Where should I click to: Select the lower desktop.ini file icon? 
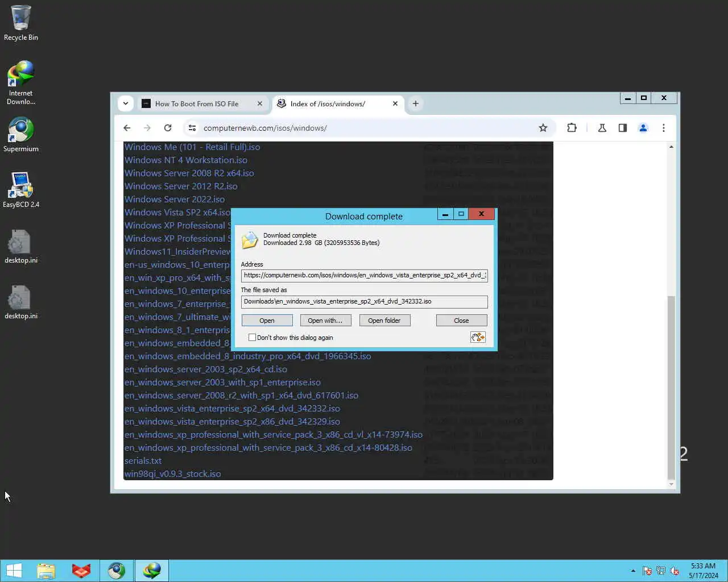click(x=21, y=302)
